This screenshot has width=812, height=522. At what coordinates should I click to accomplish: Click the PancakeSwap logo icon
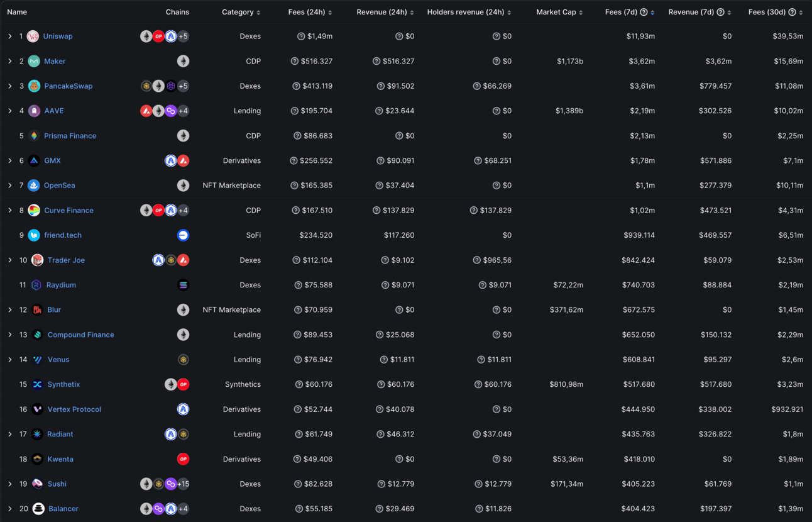[x=34, y=86]
